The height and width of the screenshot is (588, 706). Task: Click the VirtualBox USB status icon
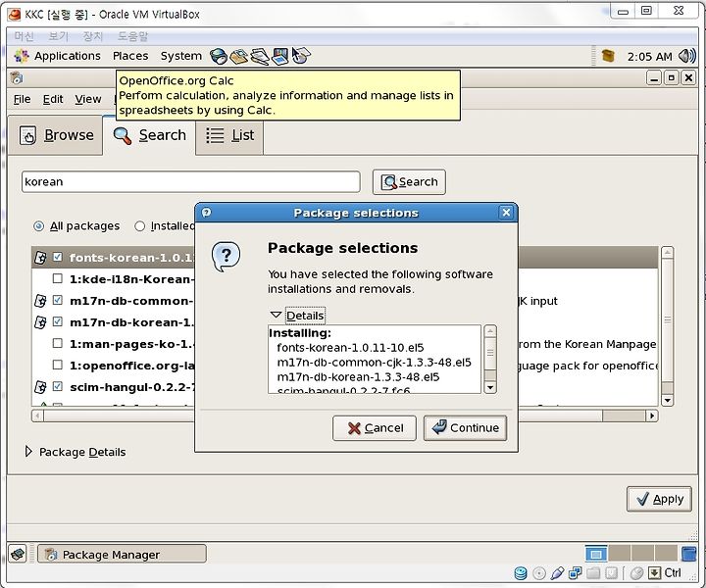tap(557, 572)
